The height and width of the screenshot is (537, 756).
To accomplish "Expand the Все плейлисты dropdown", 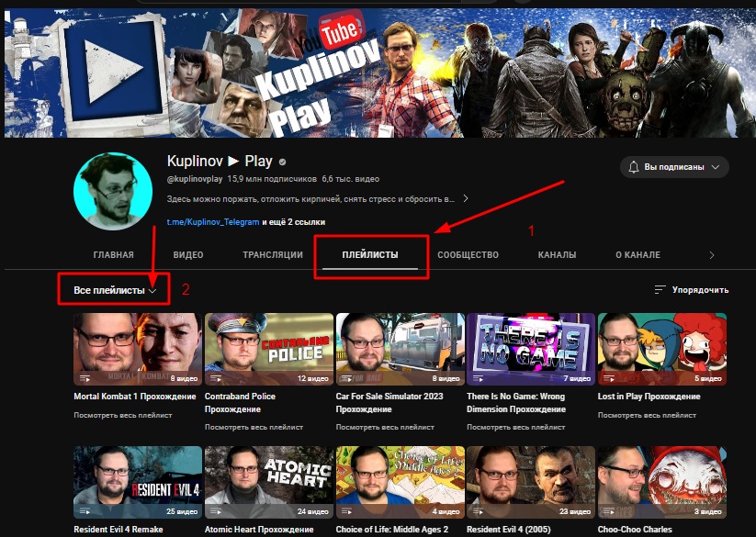I will point(114,290).
